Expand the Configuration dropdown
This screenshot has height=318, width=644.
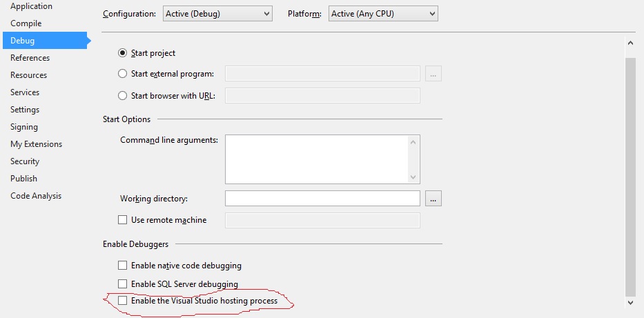coord(217,14)
